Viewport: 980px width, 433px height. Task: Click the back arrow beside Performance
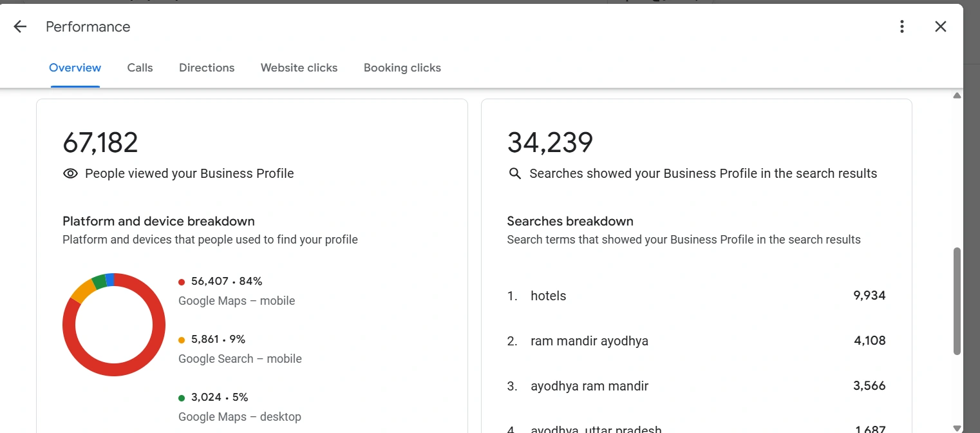click(x=21, y=26)
